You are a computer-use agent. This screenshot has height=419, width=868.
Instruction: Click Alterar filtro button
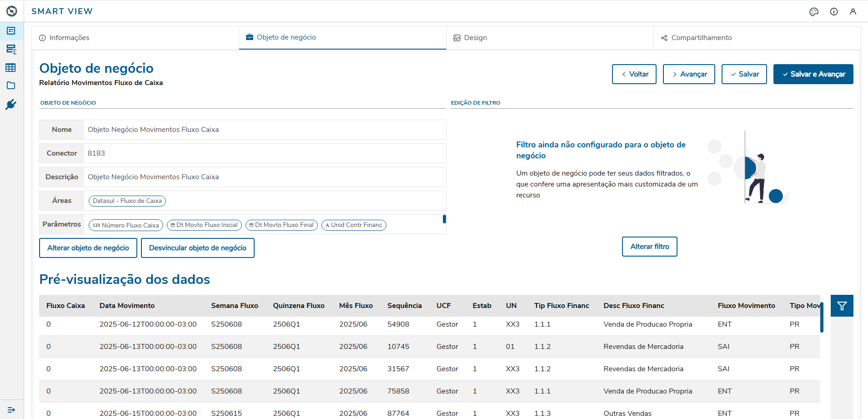point(649,247)
